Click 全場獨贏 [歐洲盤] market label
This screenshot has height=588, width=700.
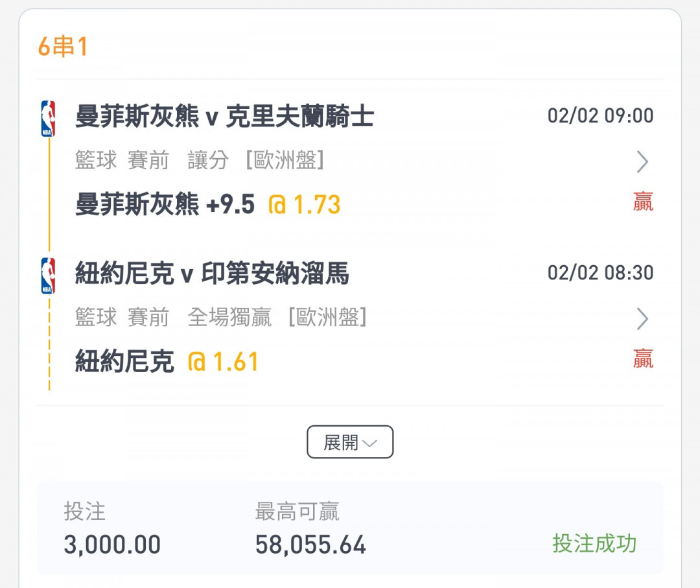(277, 317)
